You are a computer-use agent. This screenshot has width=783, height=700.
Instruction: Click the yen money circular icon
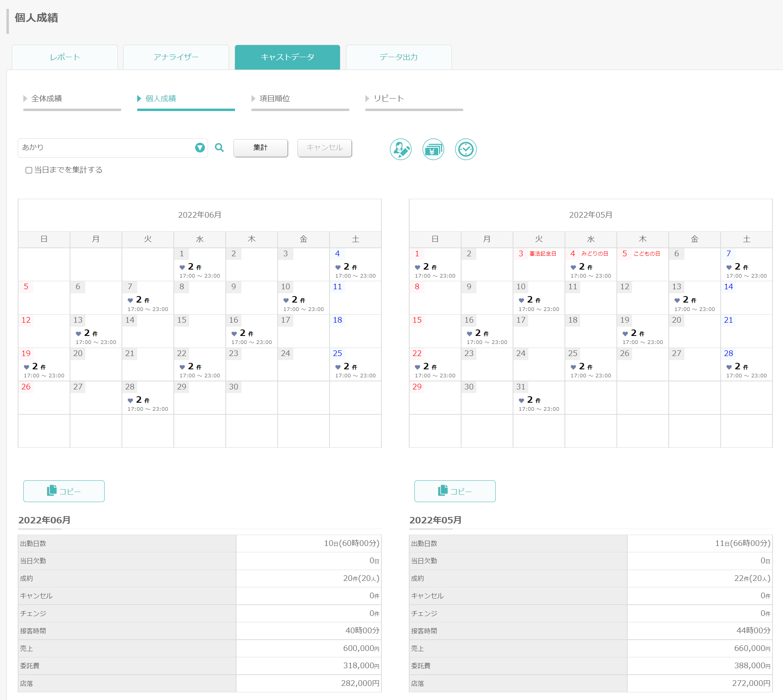pyautogui.click(x=433, y=149)
